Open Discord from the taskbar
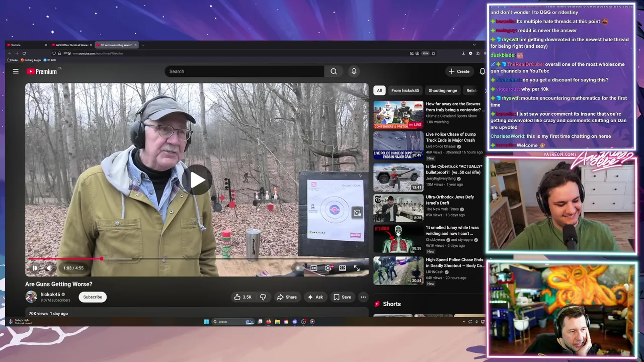The image size is (644, 362). pos(295,322)
